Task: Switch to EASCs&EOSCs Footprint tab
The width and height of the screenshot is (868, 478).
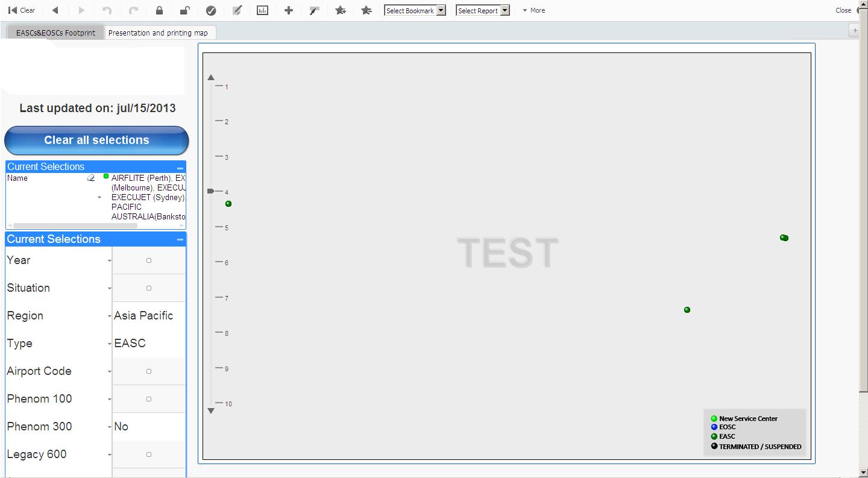Action: 55,33
